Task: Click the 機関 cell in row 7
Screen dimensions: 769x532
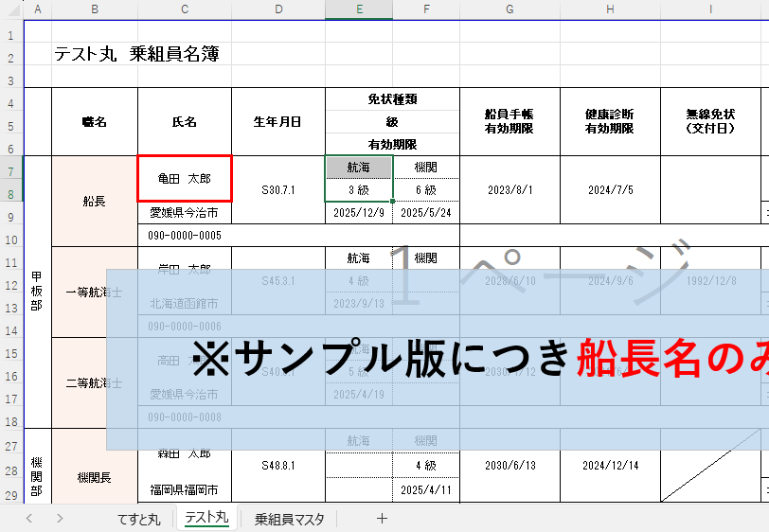Action: pos(426,168)
